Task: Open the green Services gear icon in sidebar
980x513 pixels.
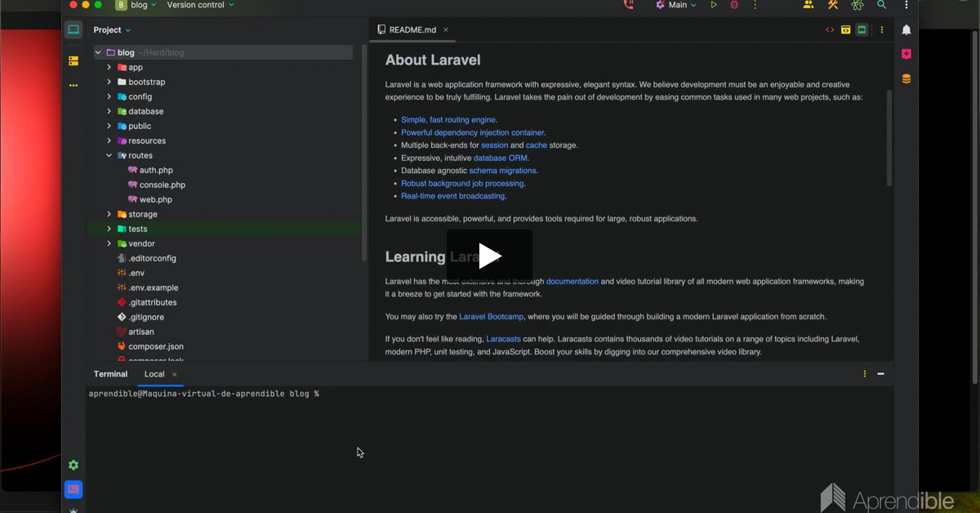Action: pyautogui.click(x=73, y=465)
